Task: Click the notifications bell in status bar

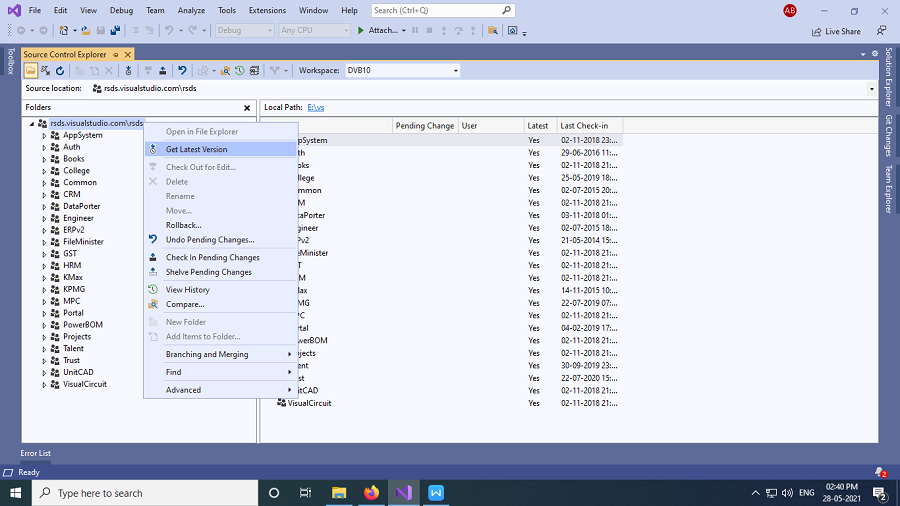Action: (x=880, y=472)
